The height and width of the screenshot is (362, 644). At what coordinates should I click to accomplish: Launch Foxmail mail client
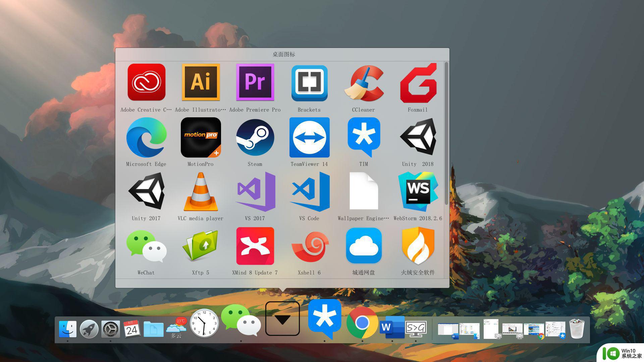pos(418,83)
